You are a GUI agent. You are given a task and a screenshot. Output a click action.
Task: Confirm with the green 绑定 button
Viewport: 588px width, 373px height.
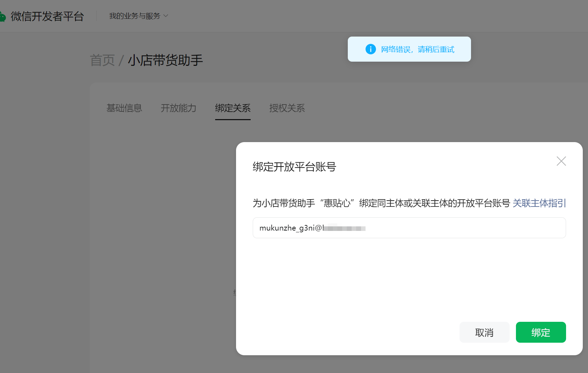click(541, 332)
